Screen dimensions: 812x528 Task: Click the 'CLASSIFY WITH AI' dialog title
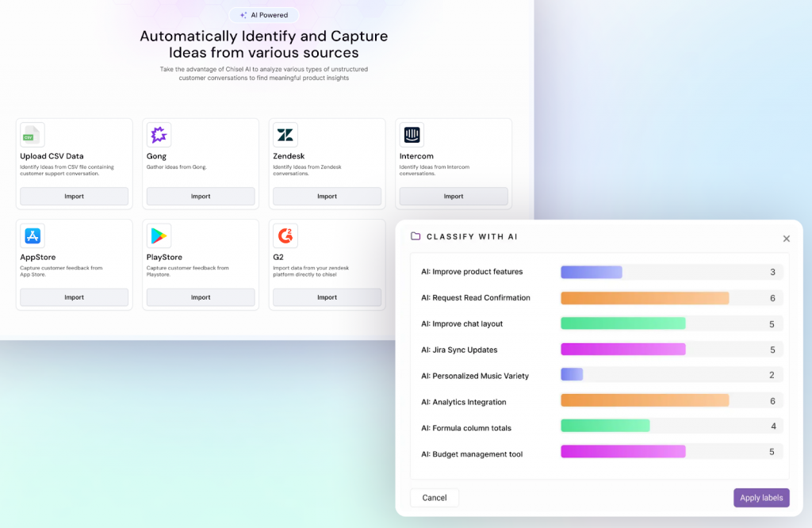point(472,236)
